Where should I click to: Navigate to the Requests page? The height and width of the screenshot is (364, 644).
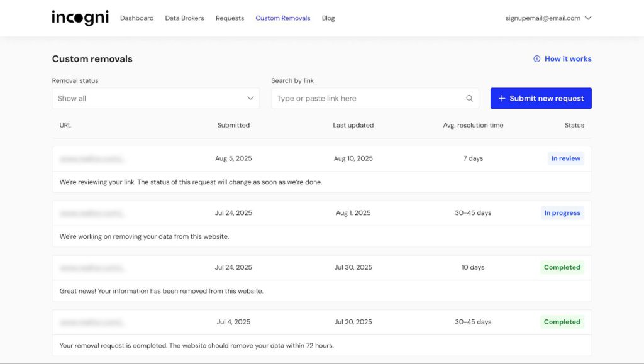tap(230, 18)
